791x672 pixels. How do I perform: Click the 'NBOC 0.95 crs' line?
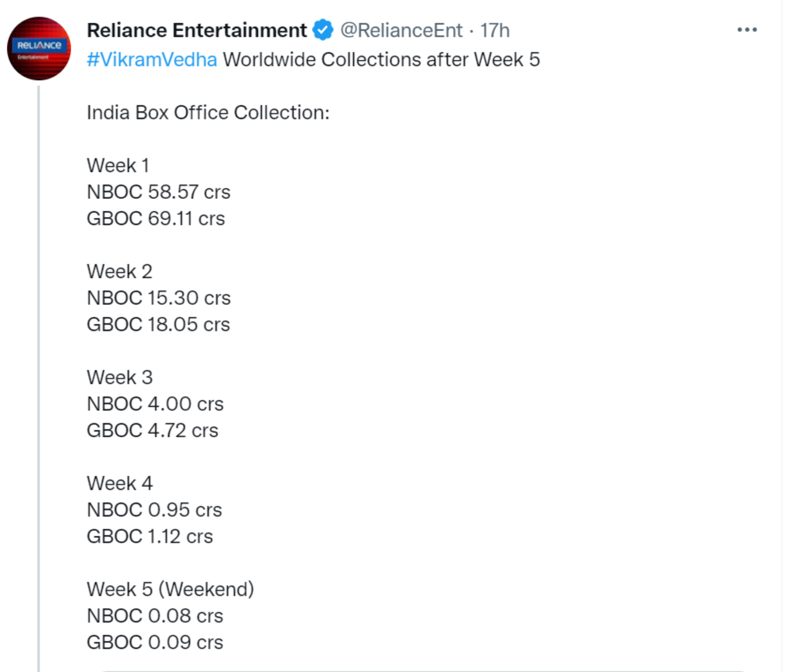tap(154, 510)
